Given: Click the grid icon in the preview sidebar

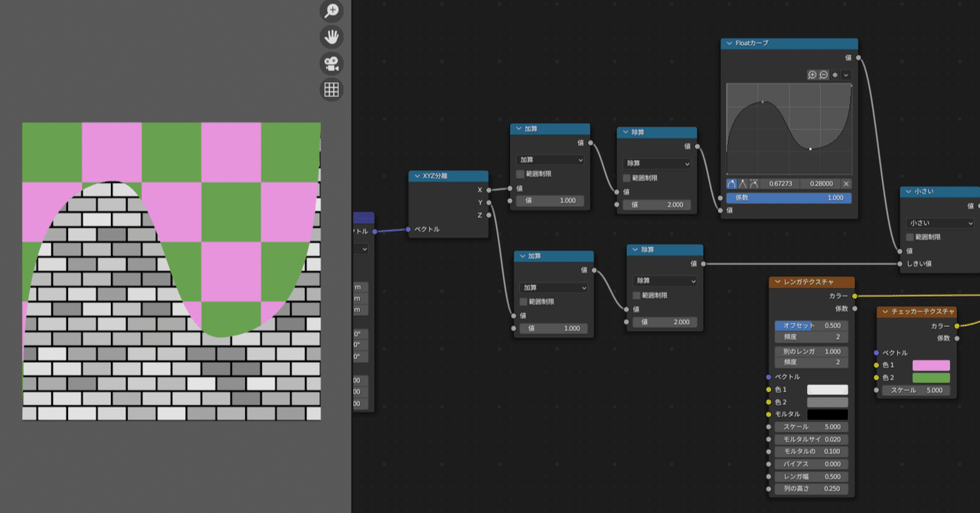Looking at the screenshot, I should (x=329, y=90).
